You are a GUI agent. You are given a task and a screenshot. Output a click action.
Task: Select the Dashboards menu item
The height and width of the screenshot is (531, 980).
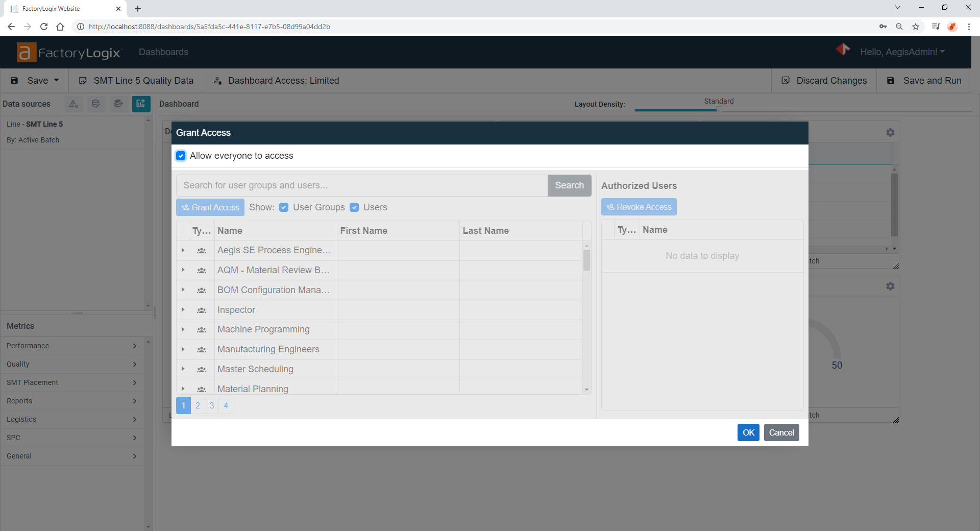[x=163, y=52]
